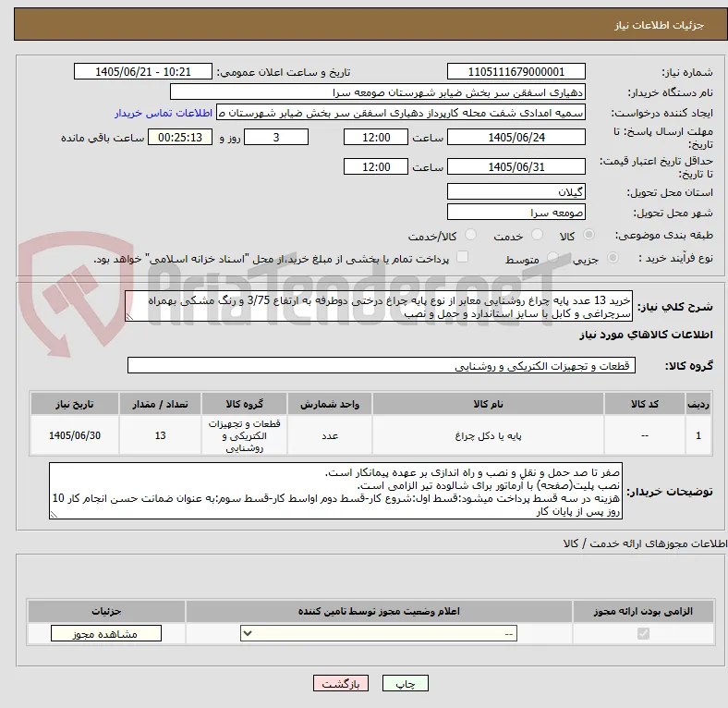Click the گروه کالا field
The width and height of the screenshot is (728, 708).
pos(382,366)
